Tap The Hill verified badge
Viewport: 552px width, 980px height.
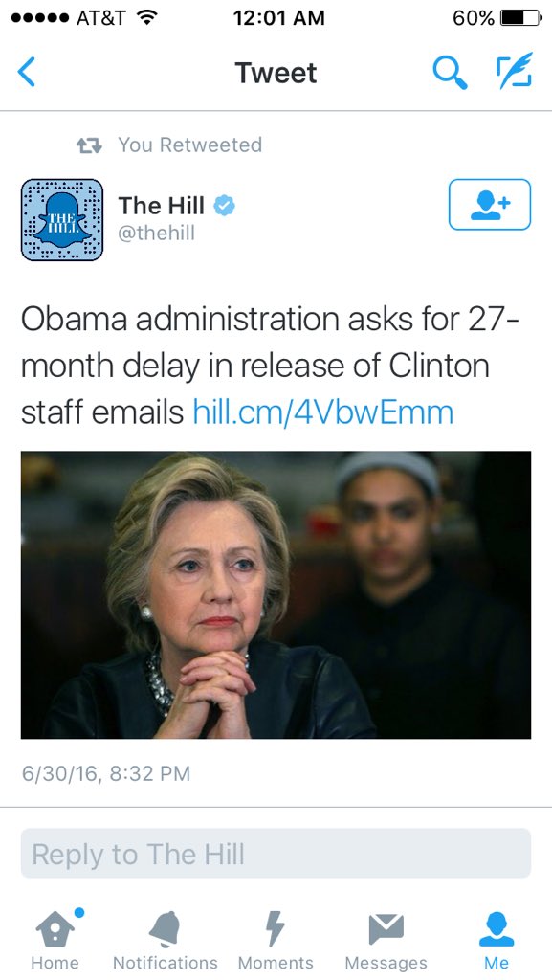[224, 205]
